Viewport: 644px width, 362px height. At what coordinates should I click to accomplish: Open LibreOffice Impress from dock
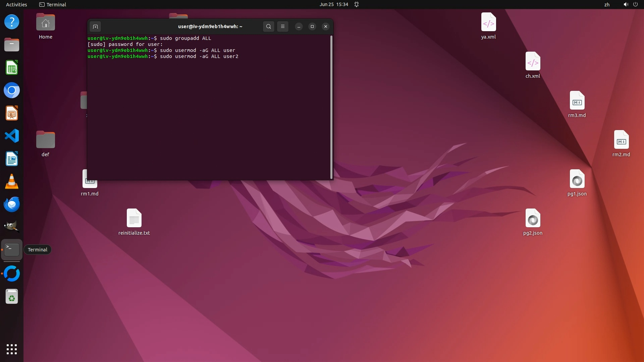(x=12, y=113)
